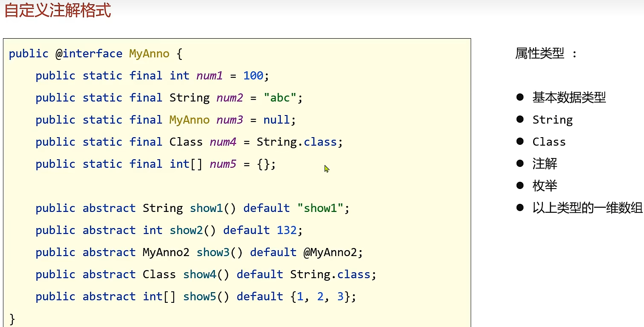
Task: Click the slide title 自定义注解格式
Action: 58,11
